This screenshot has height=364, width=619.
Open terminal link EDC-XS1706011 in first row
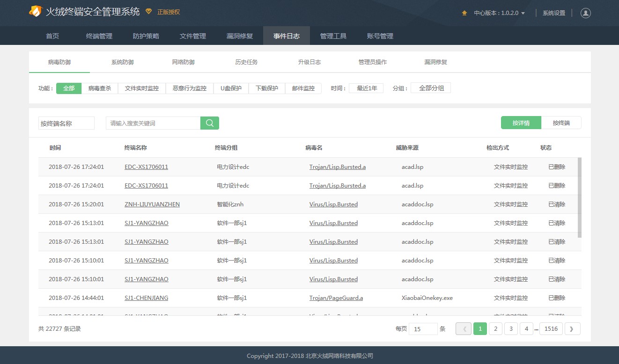146,167
